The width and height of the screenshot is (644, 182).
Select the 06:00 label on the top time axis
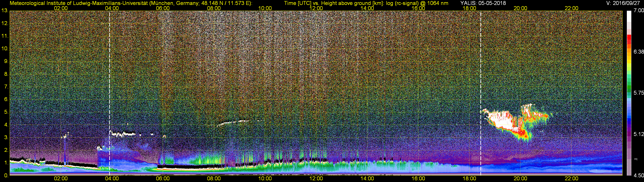coord(163,8)
